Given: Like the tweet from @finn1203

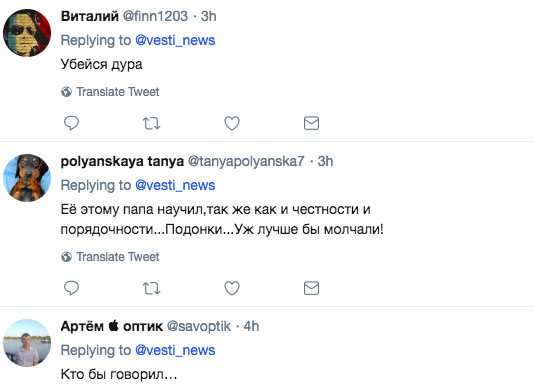Looking at the screenshot, I should (x=232, y=123).
